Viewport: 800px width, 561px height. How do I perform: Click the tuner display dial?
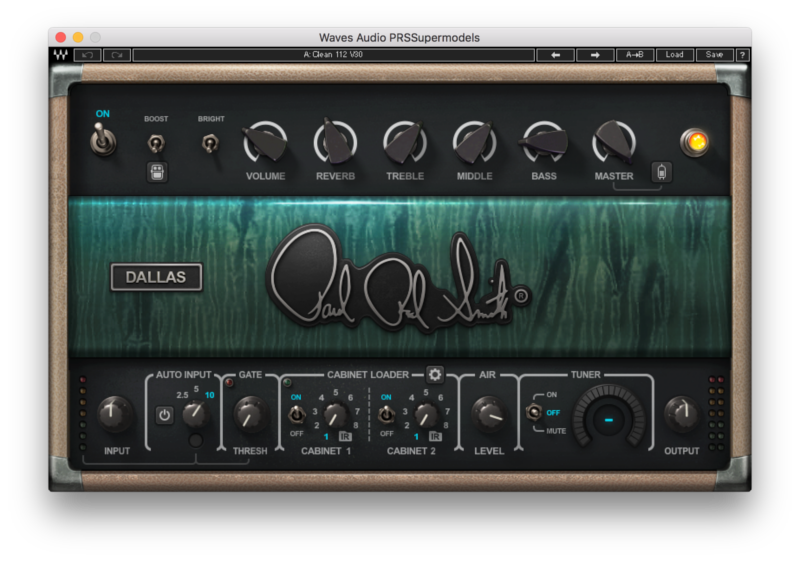[x=609, y=419]
